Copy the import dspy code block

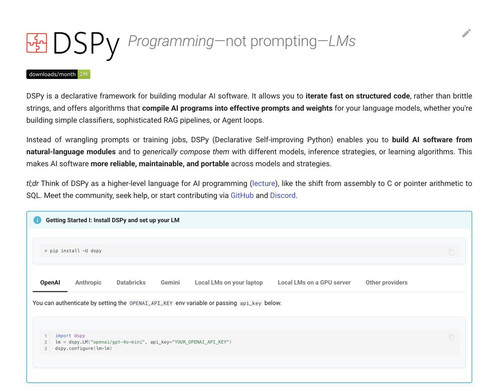point(452,338)
